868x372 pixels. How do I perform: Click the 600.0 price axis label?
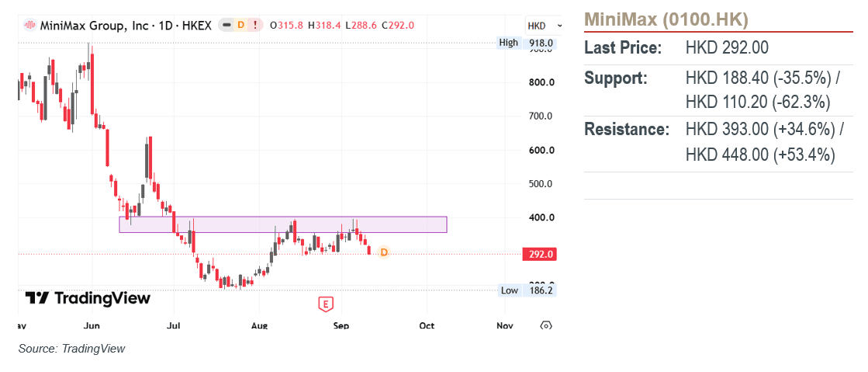(x=541, y=150)
